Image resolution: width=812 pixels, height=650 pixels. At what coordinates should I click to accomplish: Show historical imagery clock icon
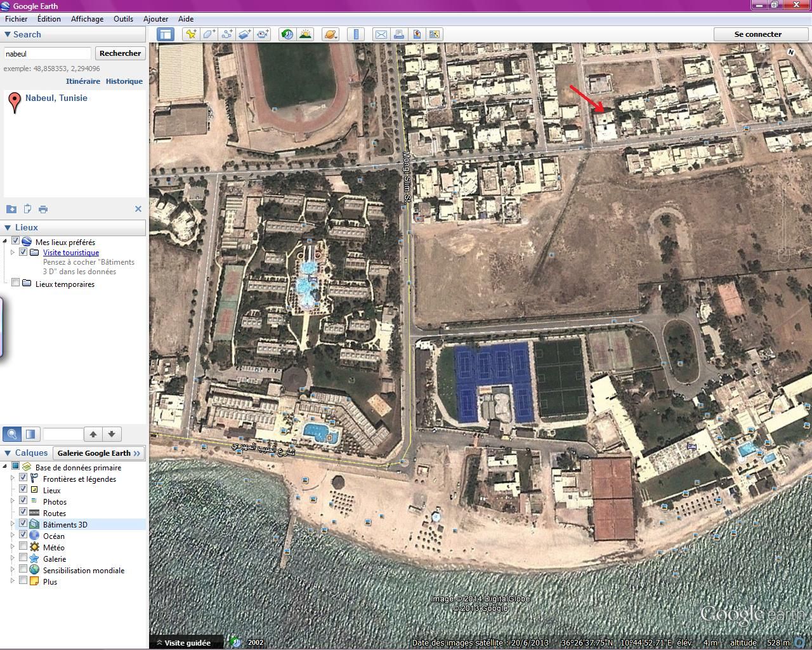point(287,34)
